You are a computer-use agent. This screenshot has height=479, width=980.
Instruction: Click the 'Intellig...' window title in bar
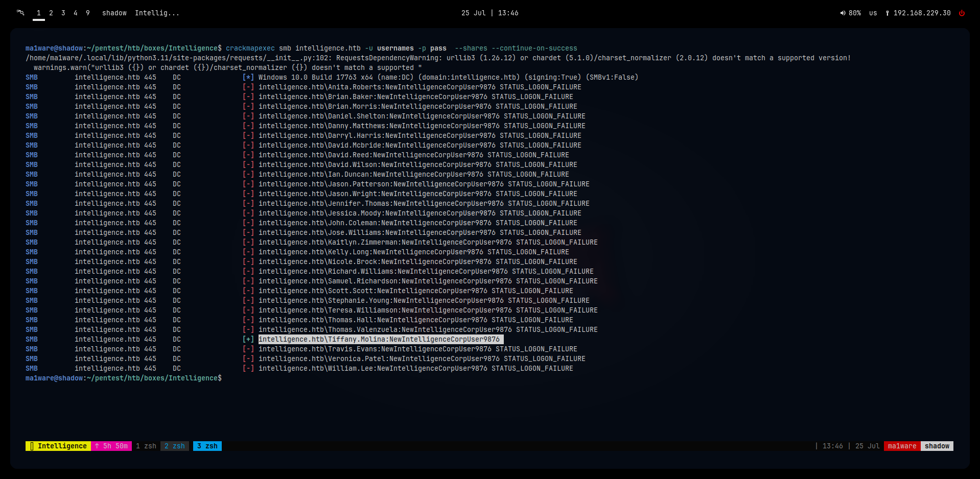[157, 13]
